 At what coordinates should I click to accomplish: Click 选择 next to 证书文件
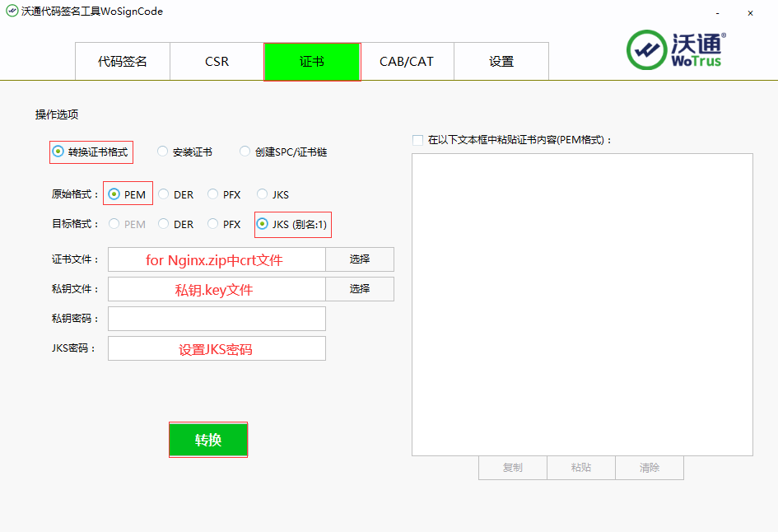click(x=360, y=259)
